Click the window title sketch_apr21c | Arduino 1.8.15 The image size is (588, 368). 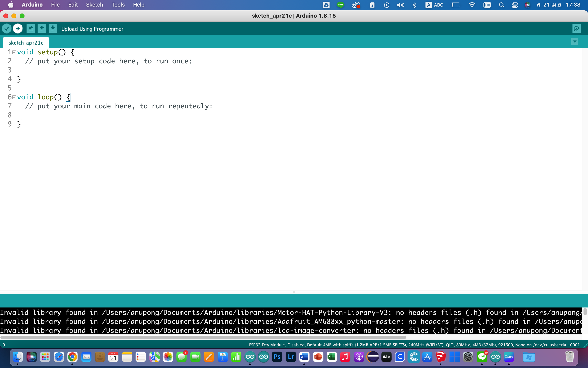pyautogui.click(x=294, y=16)
